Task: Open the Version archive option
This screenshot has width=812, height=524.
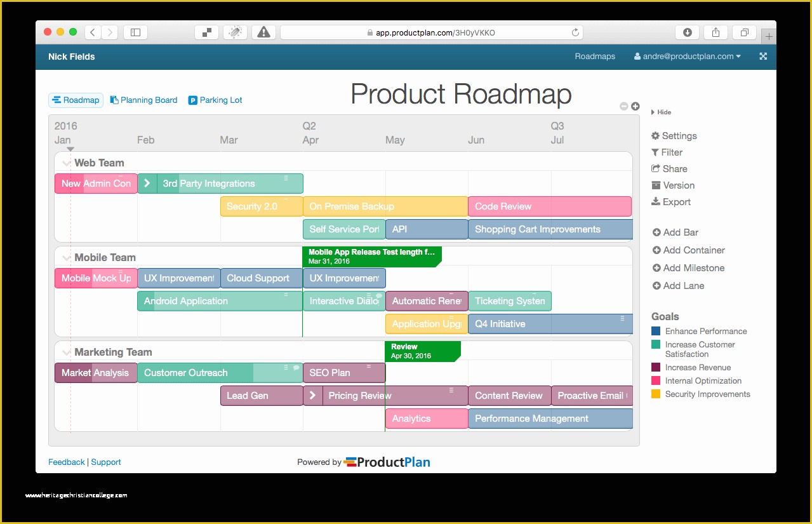Action: (673, 185)
